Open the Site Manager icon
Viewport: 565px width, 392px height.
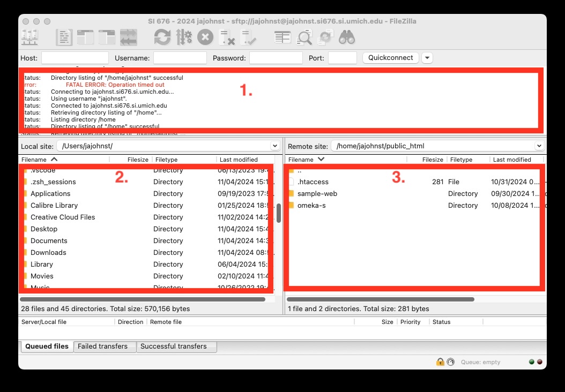[x=29, y=37]
